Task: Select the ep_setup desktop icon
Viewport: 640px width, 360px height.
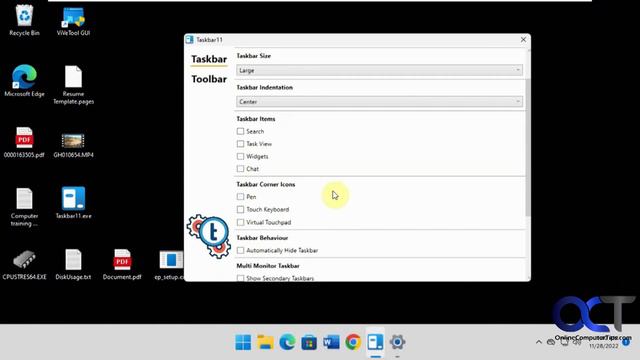Action: 171,264
